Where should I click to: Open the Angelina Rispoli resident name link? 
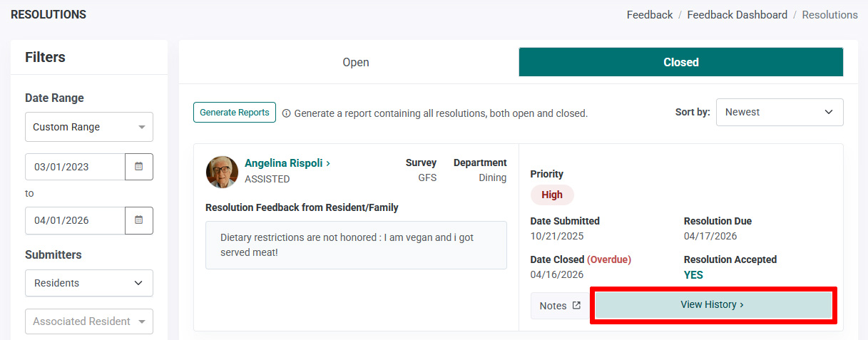[x=283, y=163]
